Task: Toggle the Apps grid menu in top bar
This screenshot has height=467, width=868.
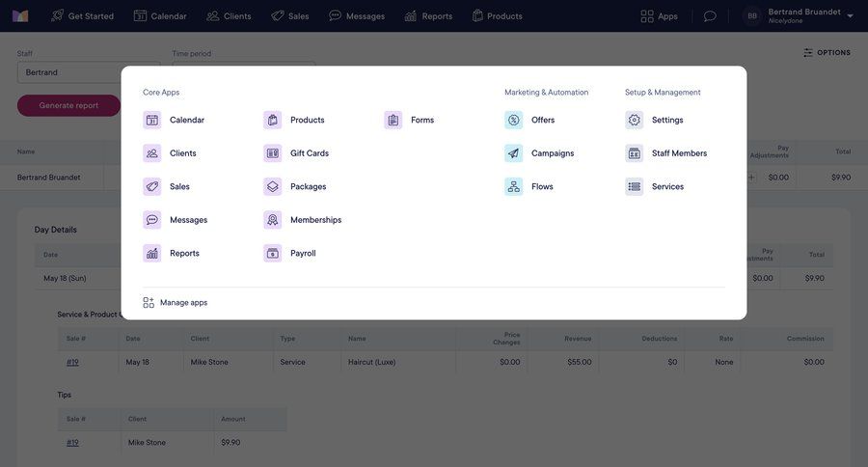Action: [x=659, y=16]
